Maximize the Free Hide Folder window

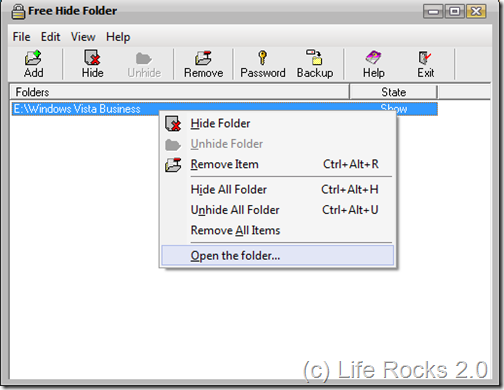[454, 12]
